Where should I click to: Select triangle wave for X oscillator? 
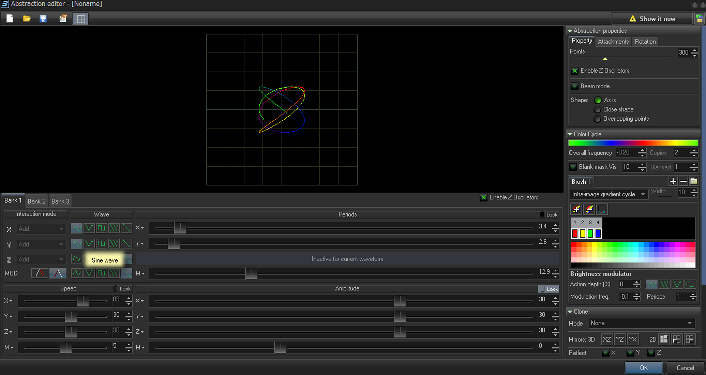[x=89, y=229]
